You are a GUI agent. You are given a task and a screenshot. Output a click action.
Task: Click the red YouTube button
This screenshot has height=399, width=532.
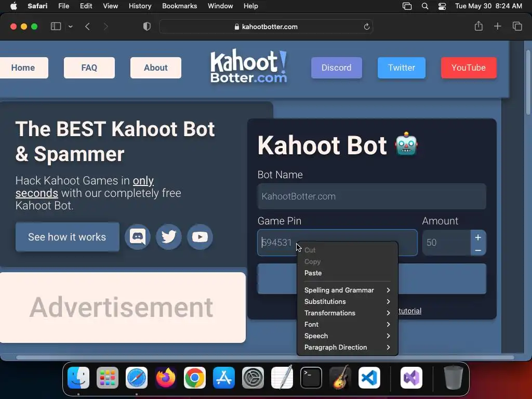coord(469,68)
